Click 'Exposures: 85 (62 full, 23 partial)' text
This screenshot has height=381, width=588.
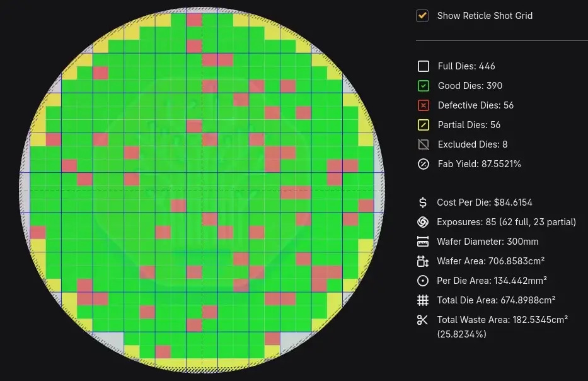coord(506,222)
